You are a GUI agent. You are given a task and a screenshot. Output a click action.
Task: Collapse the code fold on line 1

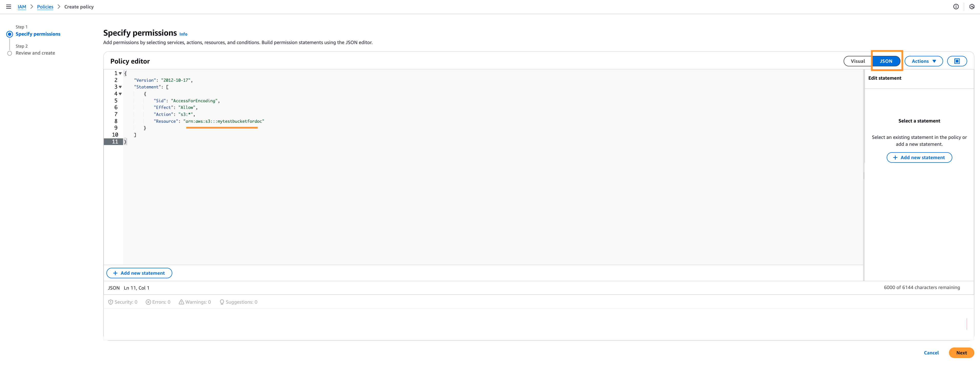[120, 73]
